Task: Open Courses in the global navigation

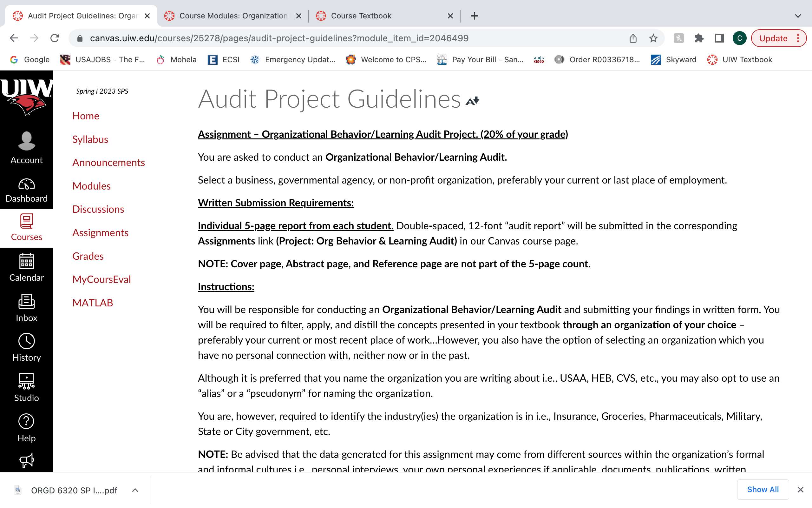Action: click(27, 228)
